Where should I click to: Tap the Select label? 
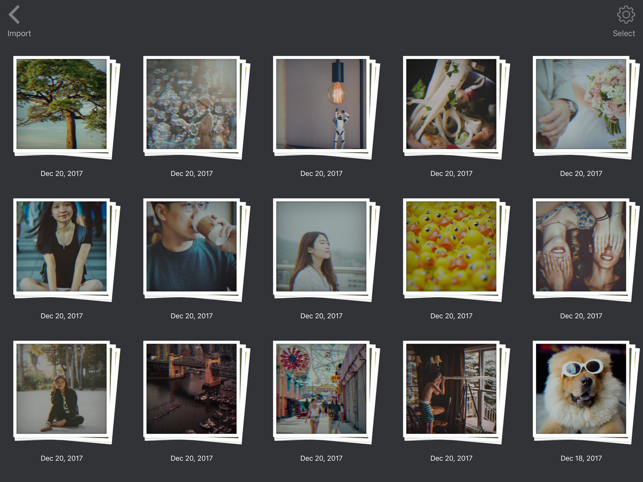(624, 34)
